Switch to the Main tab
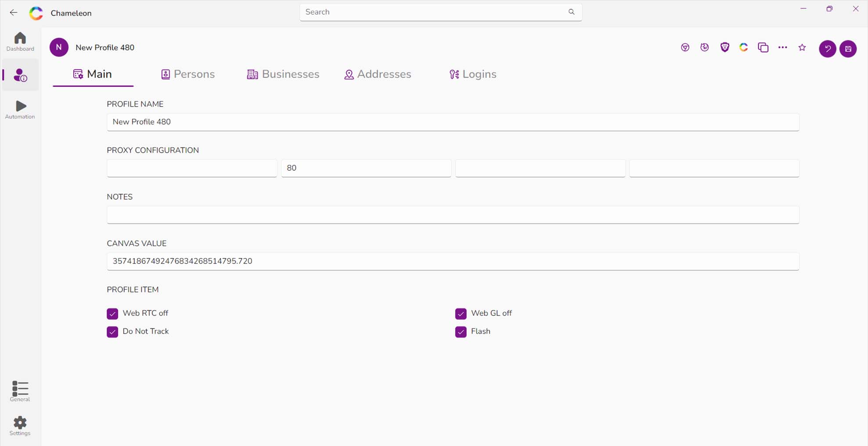The width and height of the screenshot is (868, 446). (x=93, y=74)
